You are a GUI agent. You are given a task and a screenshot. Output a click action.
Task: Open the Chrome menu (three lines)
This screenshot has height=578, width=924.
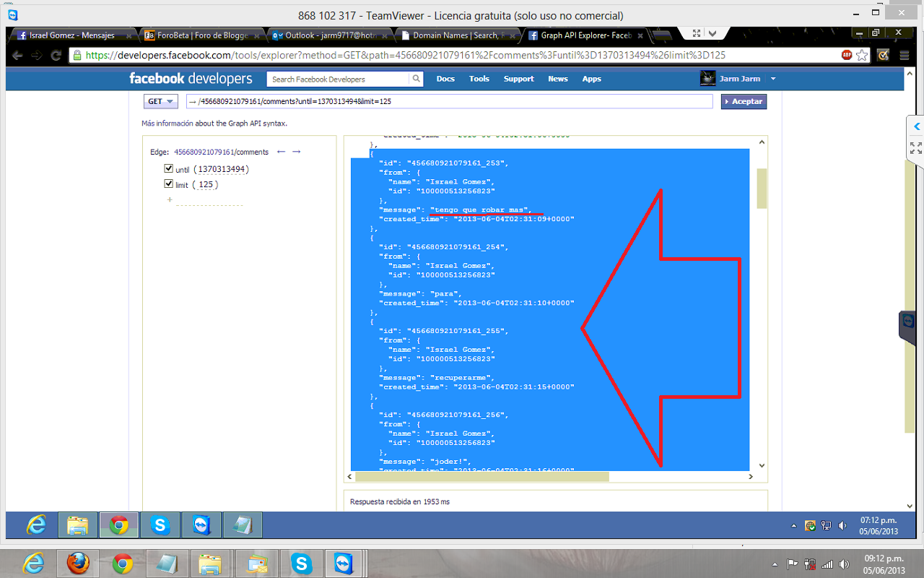[x=905, y=55]
